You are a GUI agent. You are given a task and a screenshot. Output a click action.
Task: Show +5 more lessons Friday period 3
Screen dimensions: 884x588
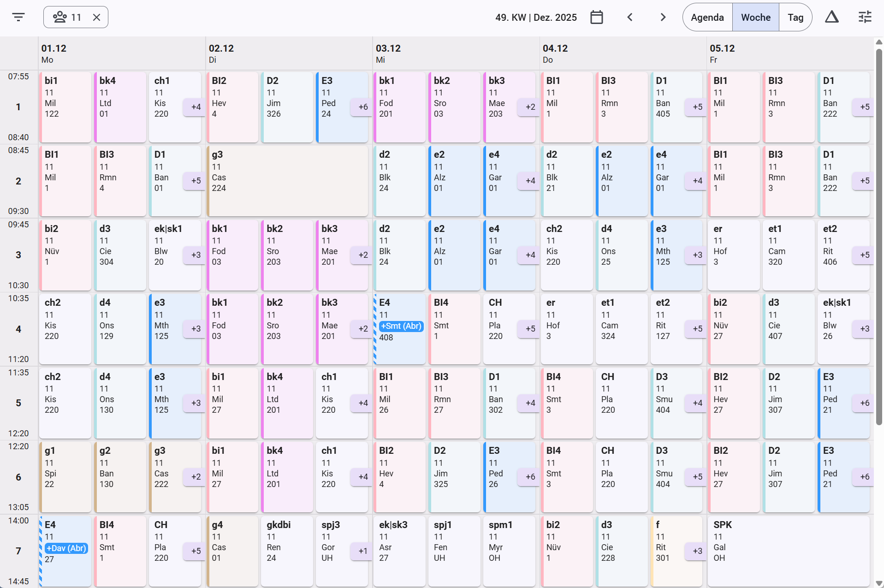pyautogui.click(x=864, y=255)
